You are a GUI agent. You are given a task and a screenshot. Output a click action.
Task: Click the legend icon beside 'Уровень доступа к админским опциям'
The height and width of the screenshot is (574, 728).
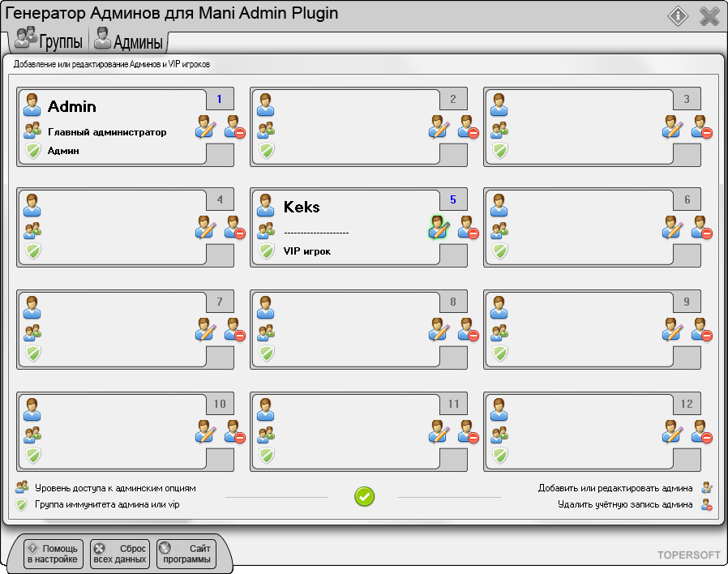click(22, 487)
